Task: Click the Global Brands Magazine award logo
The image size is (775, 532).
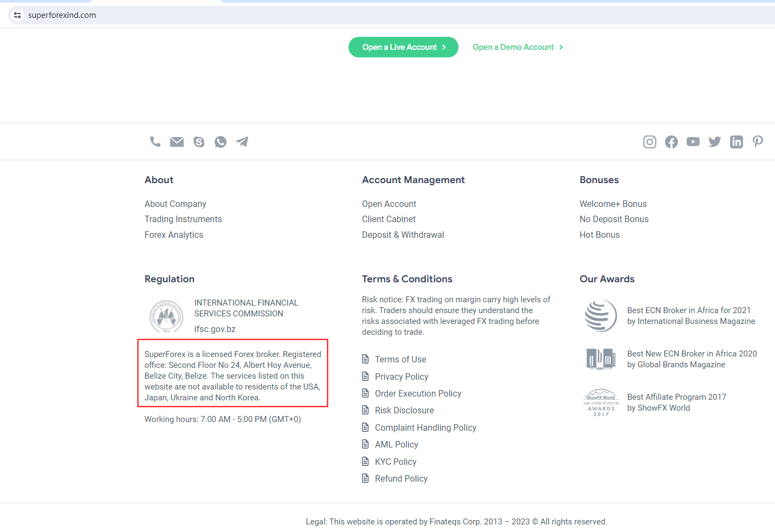Action: 601,359
